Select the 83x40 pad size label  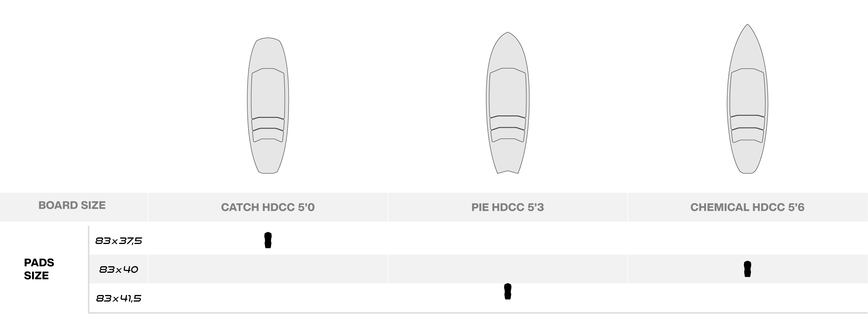tap(118, 270)
